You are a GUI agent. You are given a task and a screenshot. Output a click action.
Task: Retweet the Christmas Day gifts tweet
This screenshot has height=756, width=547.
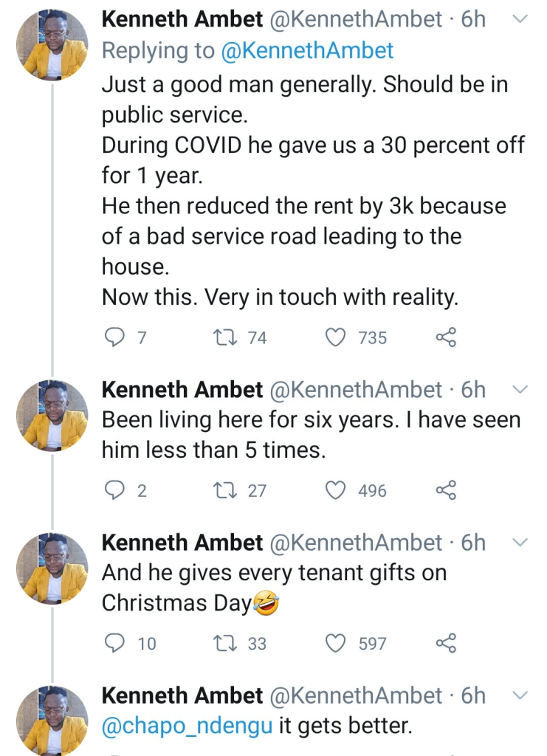[221, 643]
